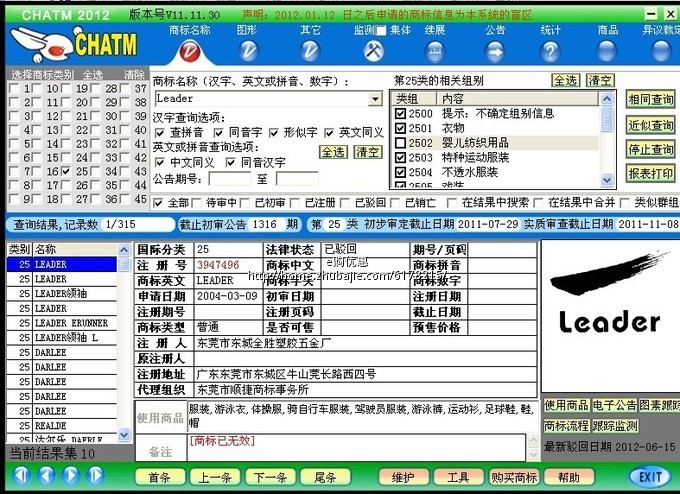Click 全选 for query options
The image size is (680, 494).
coord(333,152)
